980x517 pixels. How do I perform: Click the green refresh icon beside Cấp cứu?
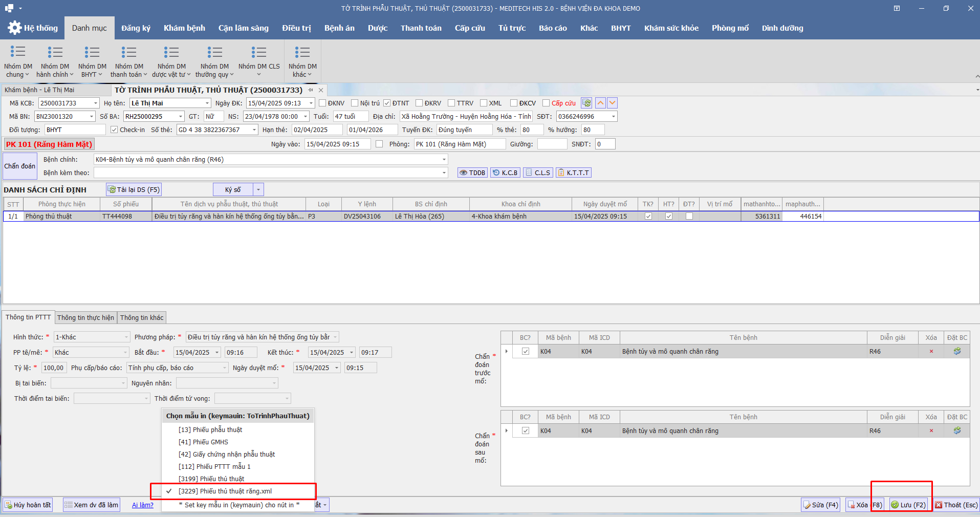tap(586, 103)
